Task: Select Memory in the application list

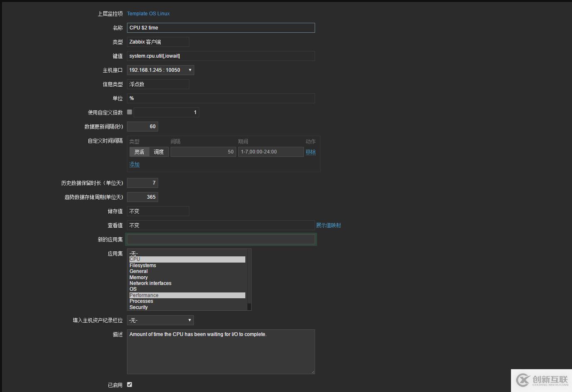Action: (187, 278)
